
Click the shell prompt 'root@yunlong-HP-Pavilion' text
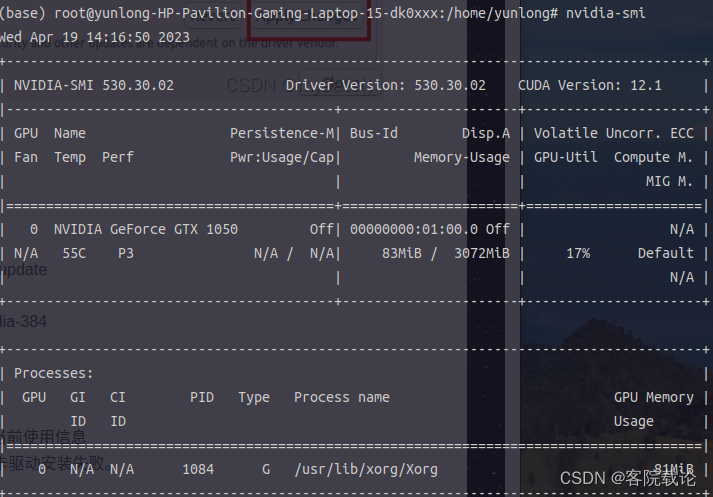(x=150, y=13)
